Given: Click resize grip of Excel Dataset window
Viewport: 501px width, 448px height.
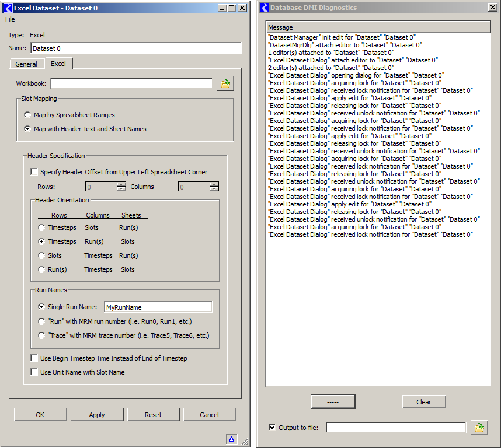Looking at the screenshot, I should 245,442.
